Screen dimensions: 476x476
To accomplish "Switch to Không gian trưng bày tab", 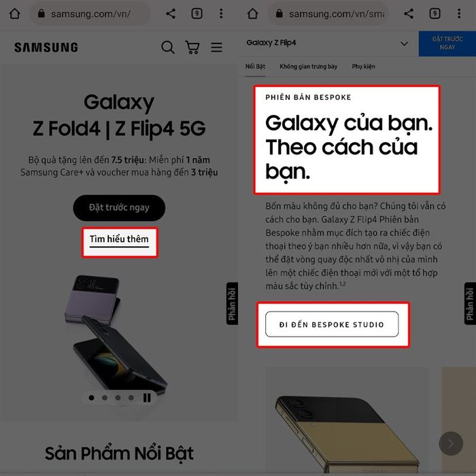I will click(x=309, y=67).
